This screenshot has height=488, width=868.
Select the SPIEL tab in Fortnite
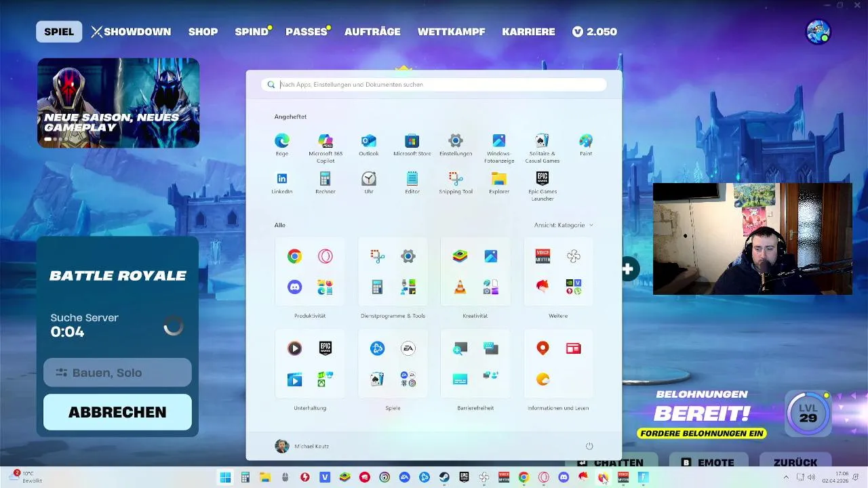click(x=59, y=32)
